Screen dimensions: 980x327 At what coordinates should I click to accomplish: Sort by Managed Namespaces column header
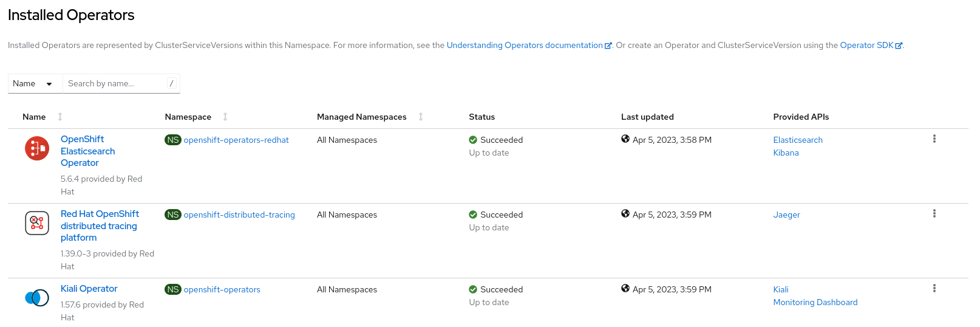pos(362,117)
